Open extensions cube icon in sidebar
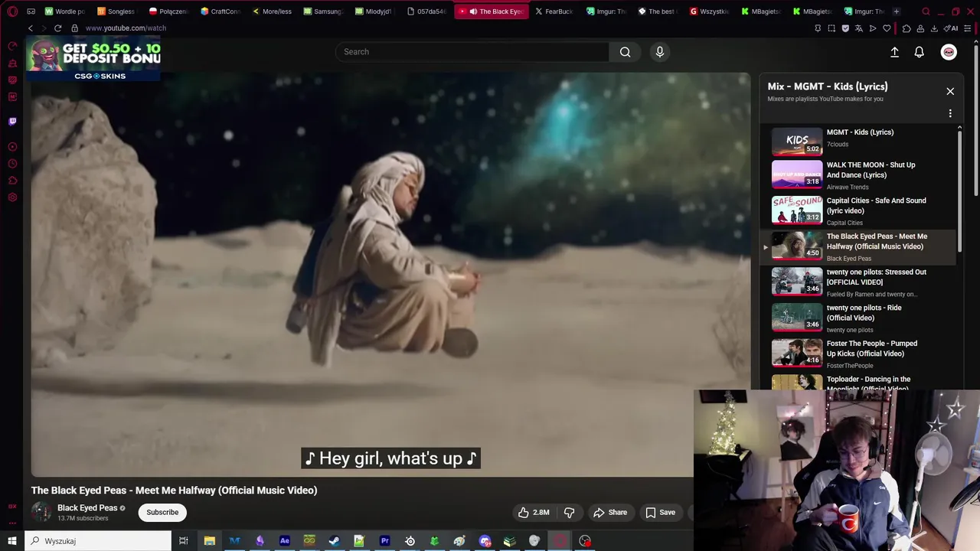The width and height of the screenshot is (980, 551). 12,181
